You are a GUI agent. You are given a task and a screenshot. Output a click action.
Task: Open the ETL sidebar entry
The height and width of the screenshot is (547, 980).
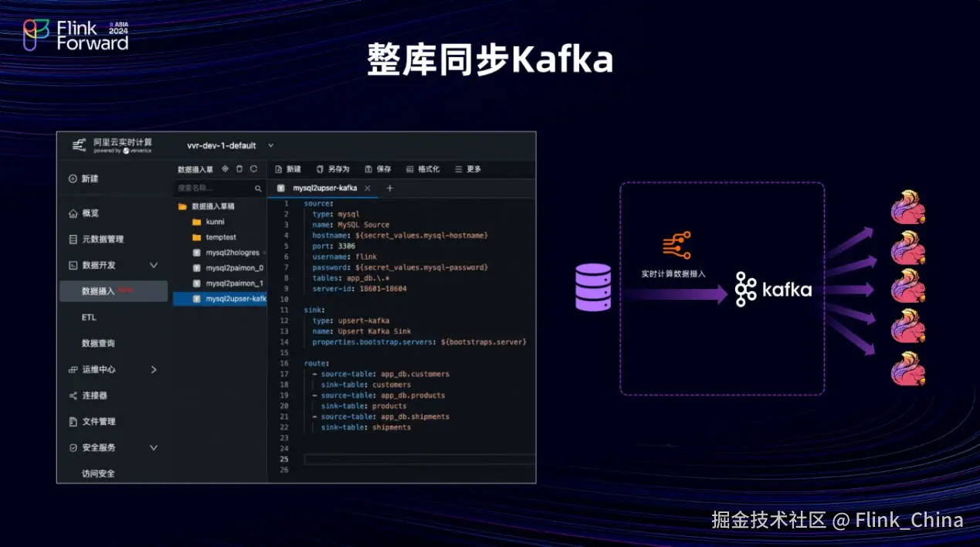(89, 318)
